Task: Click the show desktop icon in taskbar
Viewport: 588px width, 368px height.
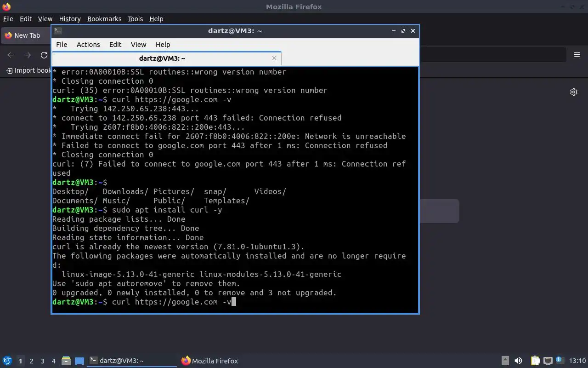Action: [x=79, y=361]
